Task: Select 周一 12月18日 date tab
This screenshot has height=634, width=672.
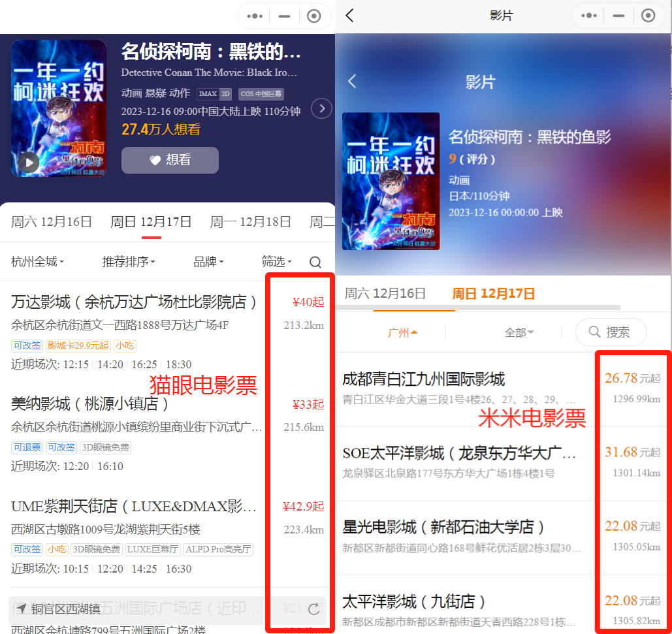Action: pos(250,222)
